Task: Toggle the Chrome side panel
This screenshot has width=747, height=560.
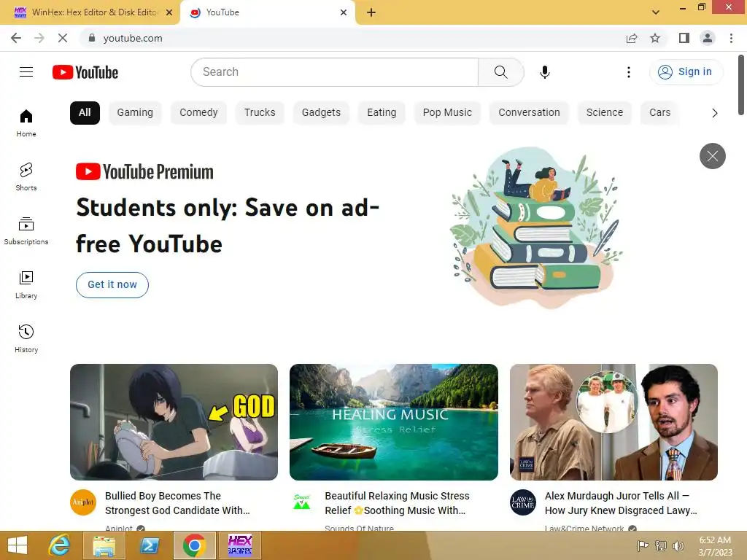Action: pyautogui.click(x=684, y=38)
